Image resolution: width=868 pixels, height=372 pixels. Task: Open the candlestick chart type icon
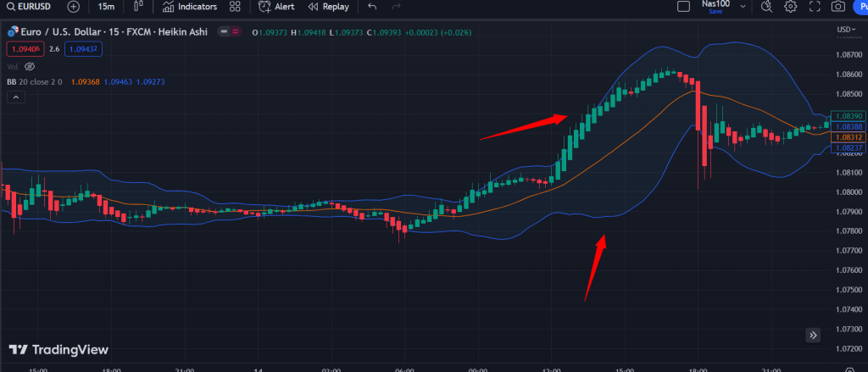click(x=138, y=7)
